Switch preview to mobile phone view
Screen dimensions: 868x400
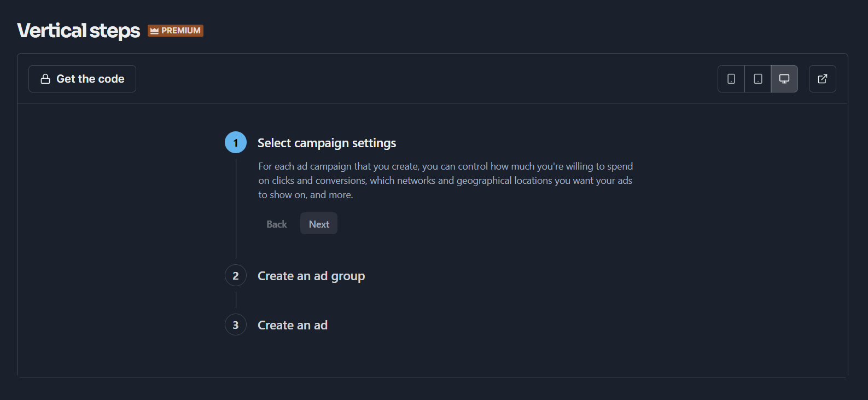pyautogui.click(x=731, y=79)
